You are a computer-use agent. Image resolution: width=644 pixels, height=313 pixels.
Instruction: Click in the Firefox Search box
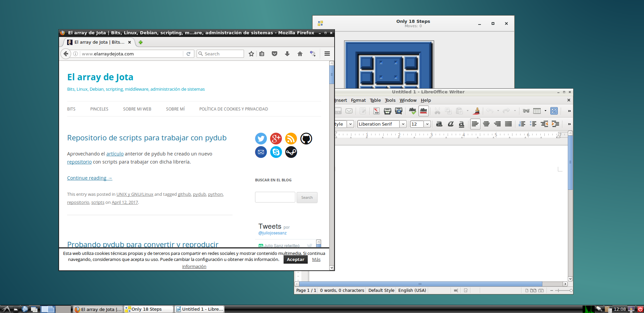click(x=220, y=54)
